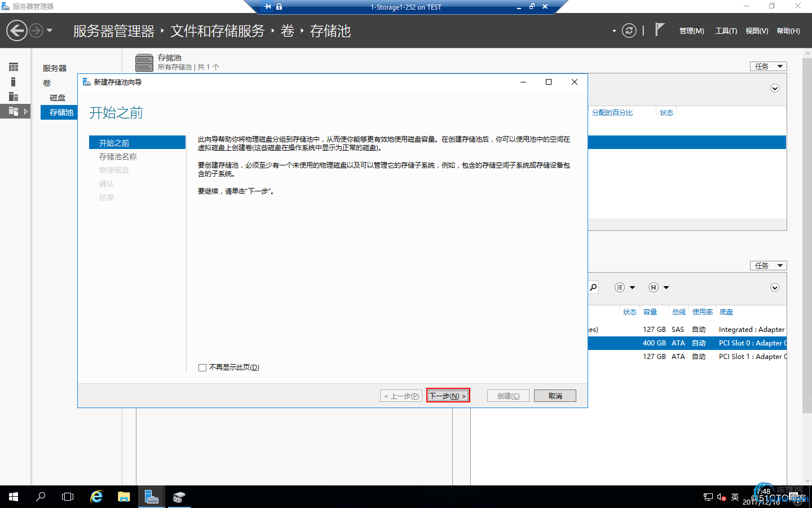Click the muted volume tray icon

click(721, 497)
